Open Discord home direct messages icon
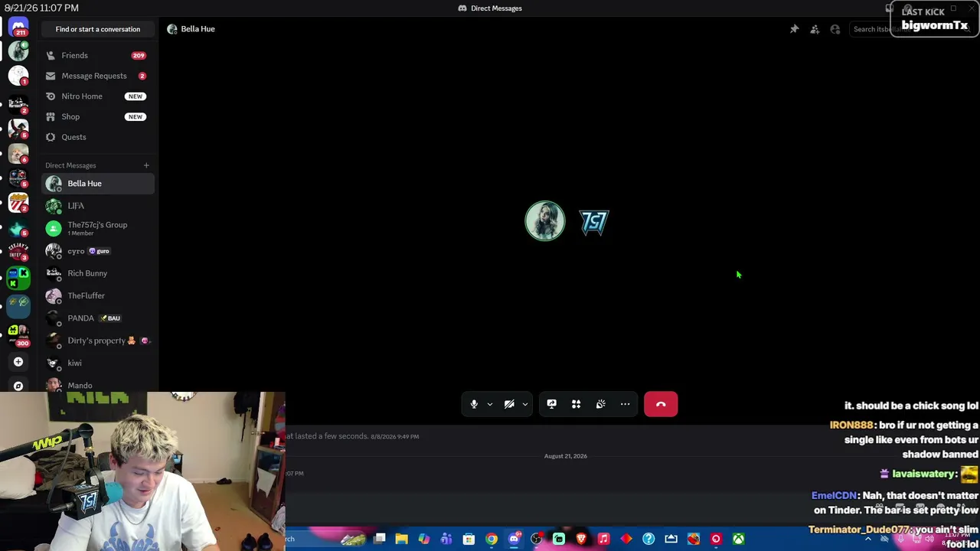The width and height of the screenshot is (980, 551). click(x=18, y=27)
